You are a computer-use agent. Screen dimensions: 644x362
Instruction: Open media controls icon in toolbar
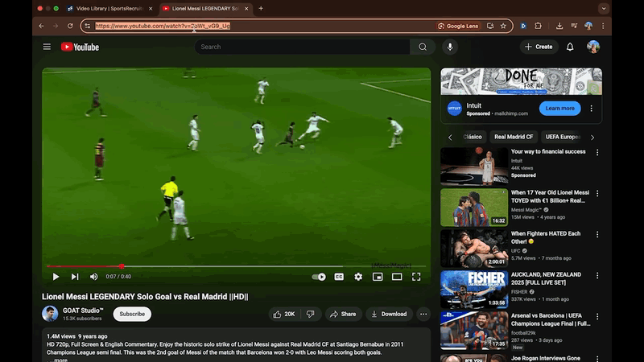[574, 26]
